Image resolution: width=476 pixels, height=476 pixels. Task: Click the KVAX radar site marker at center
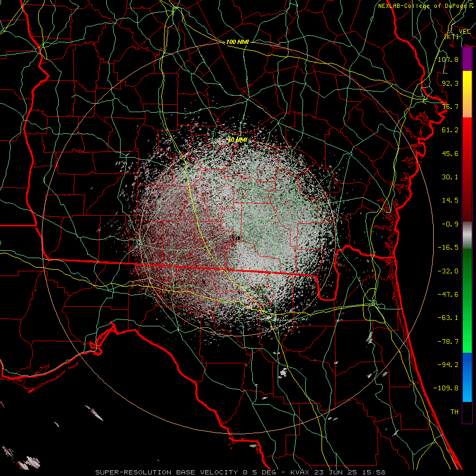239,238
